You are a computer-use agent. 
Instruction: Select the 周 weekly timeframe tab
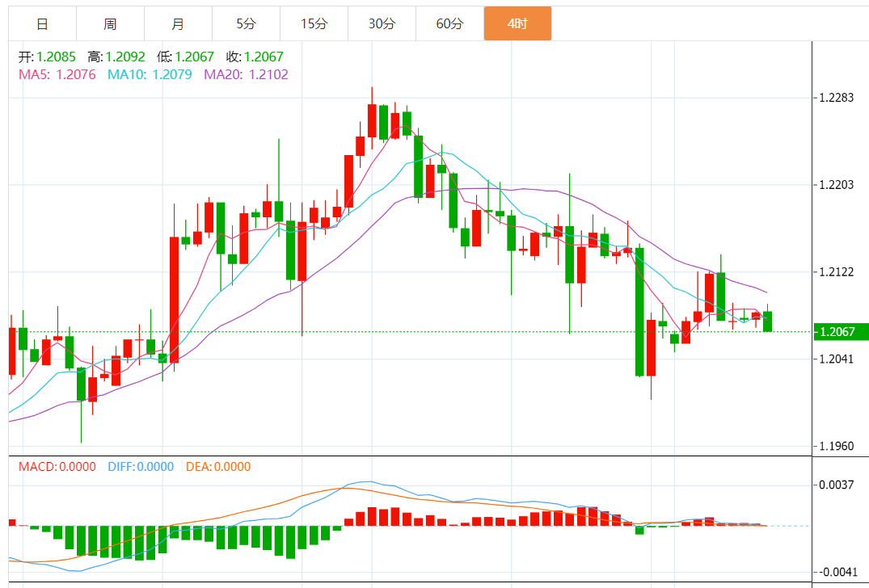[x=110, y=23]
